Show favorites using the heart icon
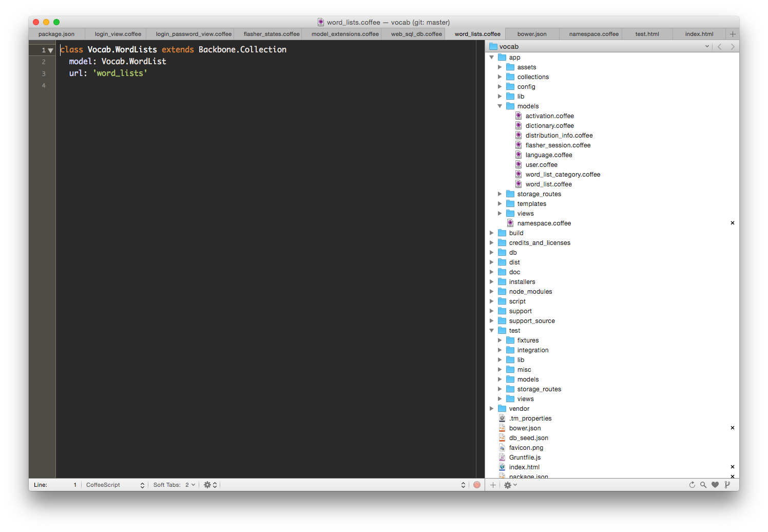This screenshot has width=768, height=532. tap(715, 484)
